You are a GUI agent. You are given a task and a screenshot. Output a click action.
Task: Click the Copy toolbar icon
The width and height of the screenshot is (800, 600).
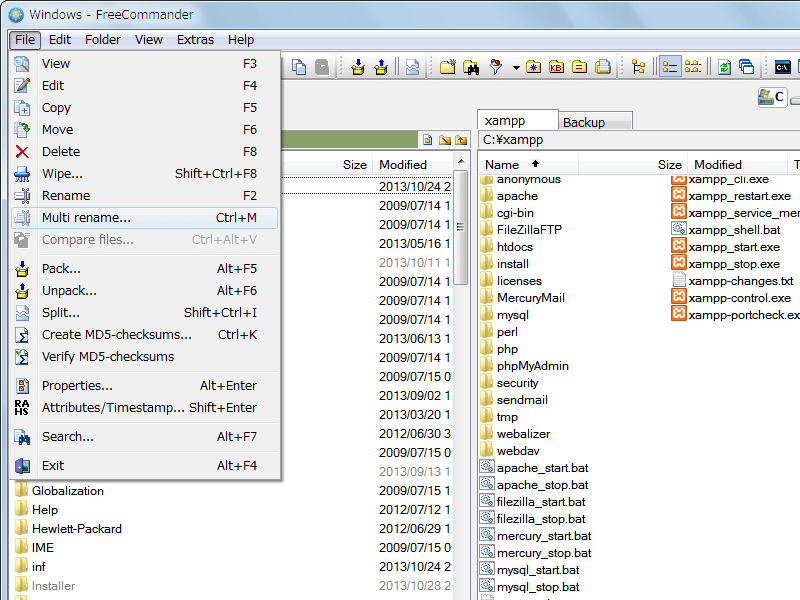pyautogui.click(x=298, y=67)
